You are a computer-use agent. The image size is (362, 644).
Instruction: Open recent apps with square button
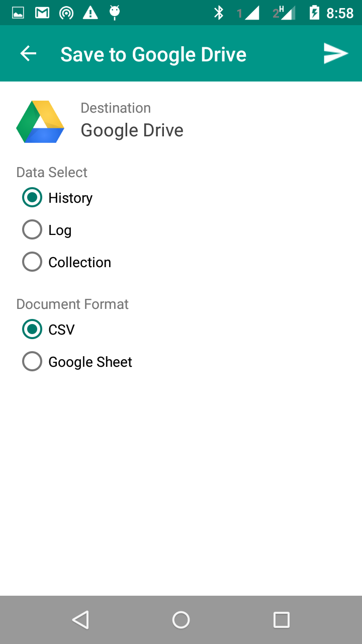[x=282, y=620]
